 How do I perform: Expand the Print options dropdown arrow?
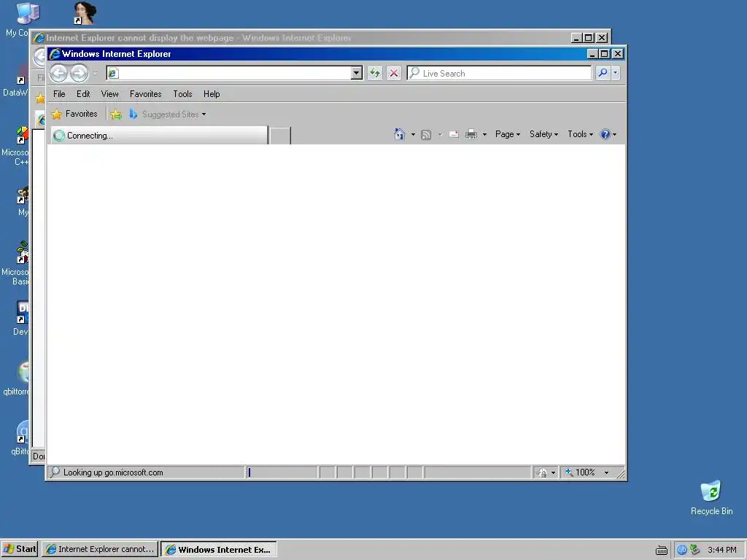[484, 135]
